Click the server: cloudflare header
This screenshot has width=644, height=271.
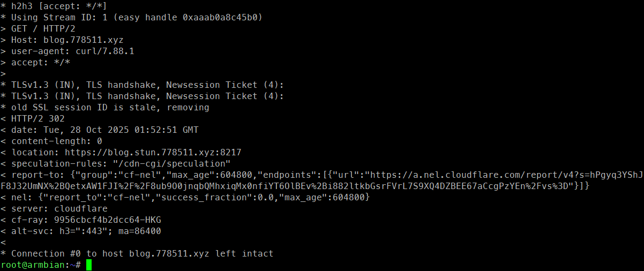(59, 209)
